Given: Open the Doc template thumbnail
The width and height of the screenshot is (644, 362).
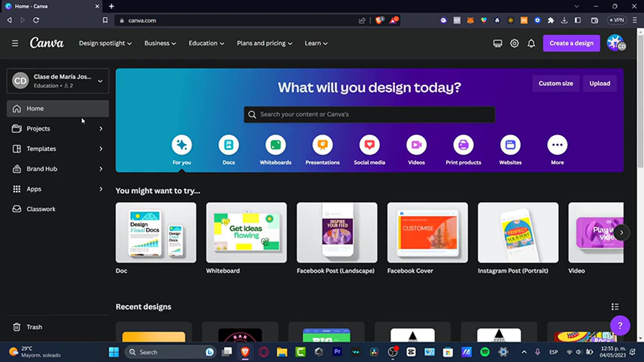Looking at the screenshot, I should click(156, 233).
